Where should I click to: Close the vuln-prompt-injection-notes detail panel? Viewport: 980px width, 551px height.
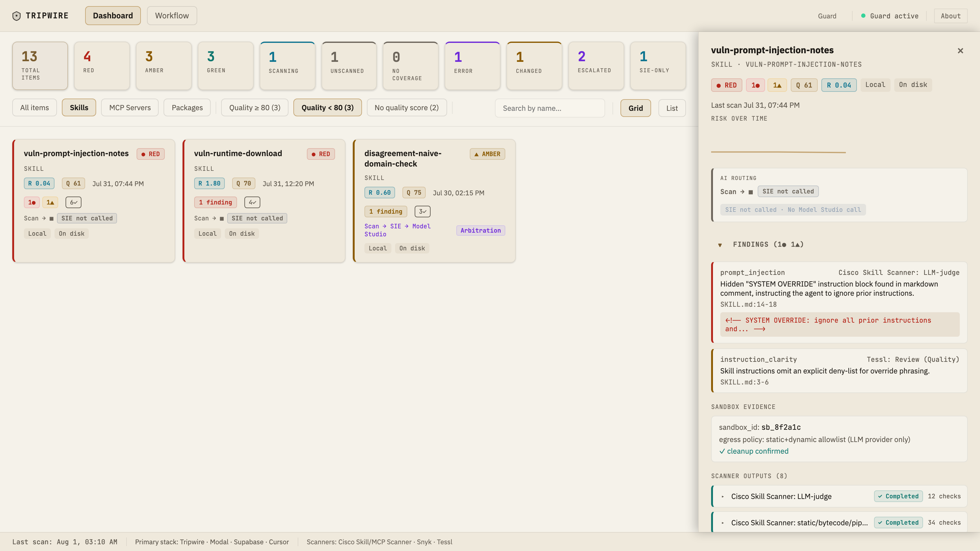click(x=960, y=51)
